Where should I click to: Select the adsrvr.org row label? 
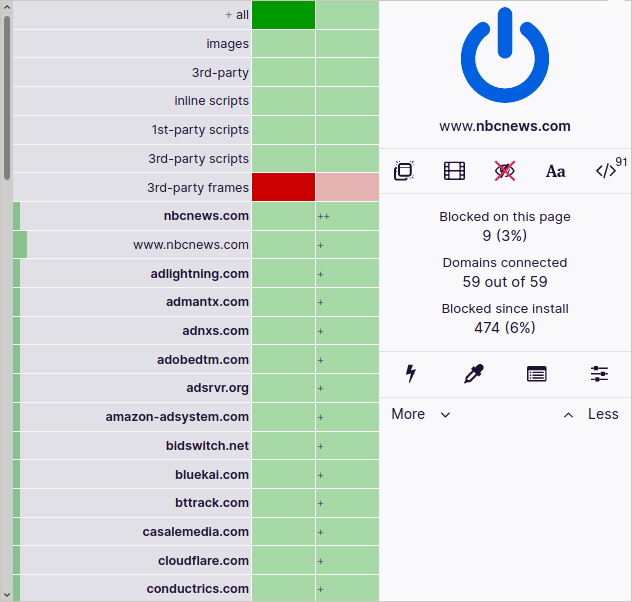pyautogui.click(x=132, y=388)
